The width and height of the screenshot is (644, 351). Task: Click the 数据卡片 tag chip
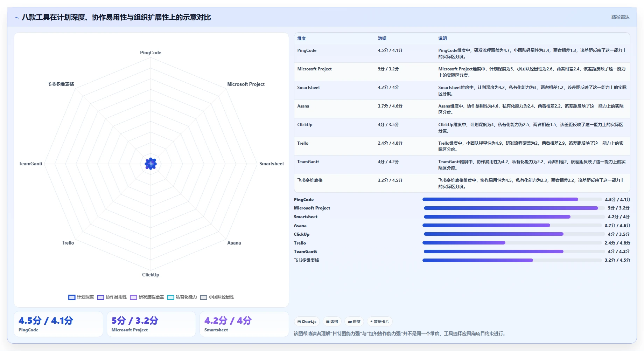click(379, 322)
